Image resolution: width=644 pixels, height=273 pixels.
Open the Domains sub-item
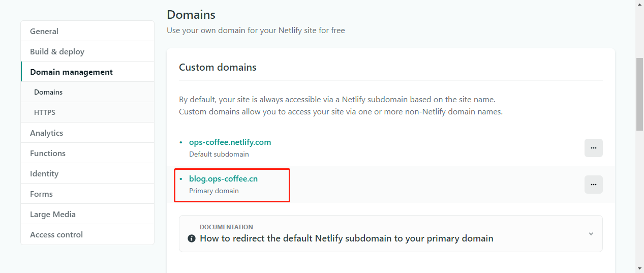coord(48,92)
